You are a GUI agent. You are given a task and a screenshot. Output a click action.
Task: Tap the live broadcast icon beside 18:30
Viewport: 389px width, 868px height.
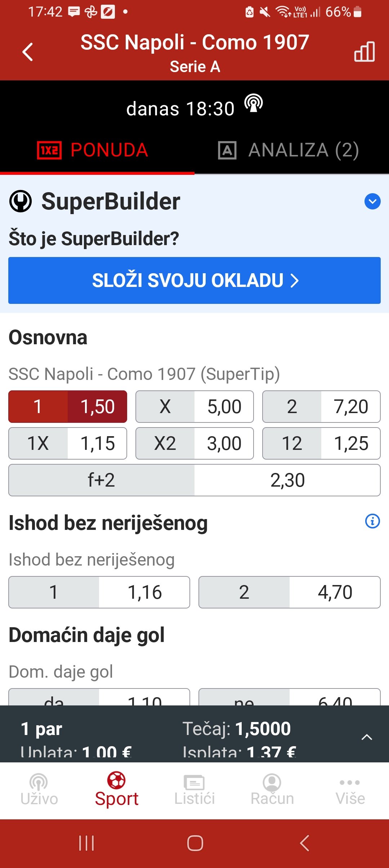(254, 104)
